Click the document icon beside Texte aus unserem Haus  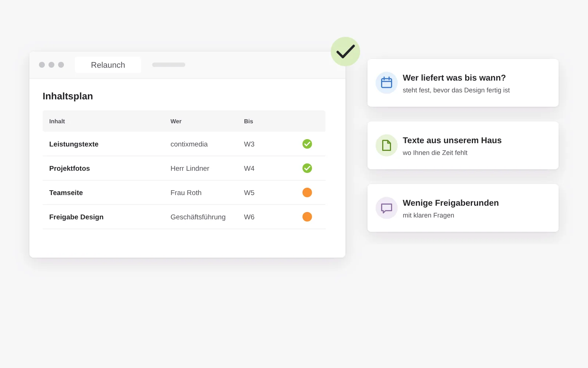point(387,145)
